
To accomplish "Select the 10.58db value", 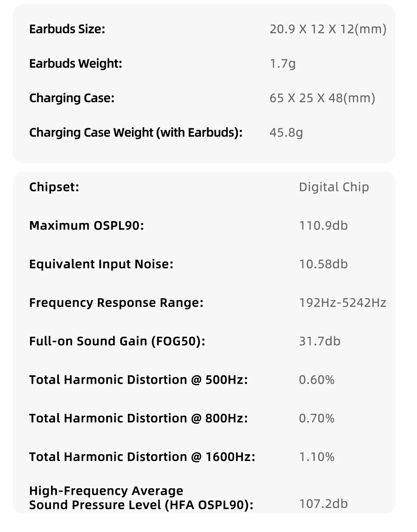I will pyautogui.click(x=323, y=264).
